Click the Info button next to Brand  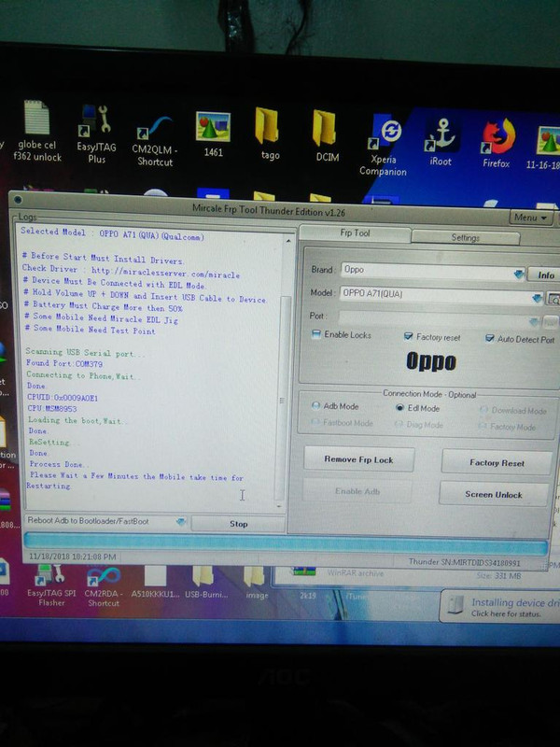(545, 275)
